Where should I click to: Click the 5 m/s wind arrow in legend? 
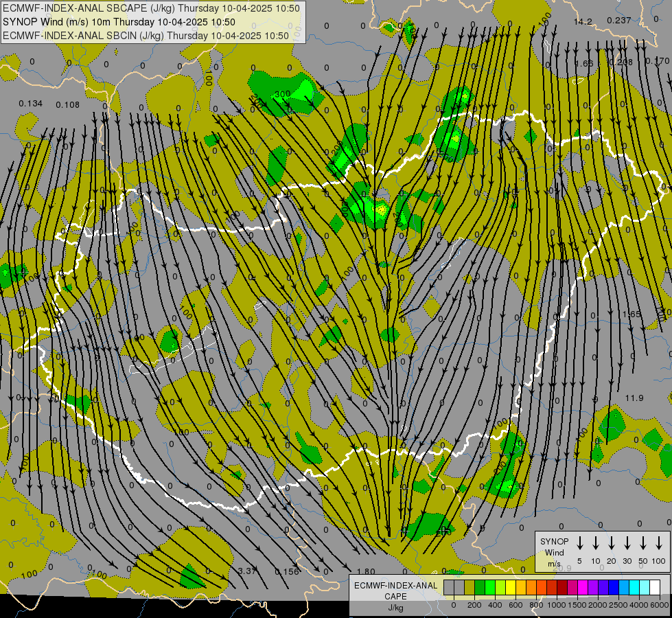coord(579,543)
